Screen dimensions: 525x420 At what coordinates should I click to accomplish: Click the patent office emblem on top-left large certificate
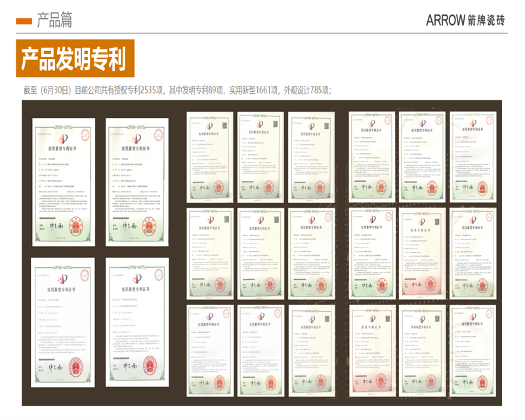click(x=64, y=139)
